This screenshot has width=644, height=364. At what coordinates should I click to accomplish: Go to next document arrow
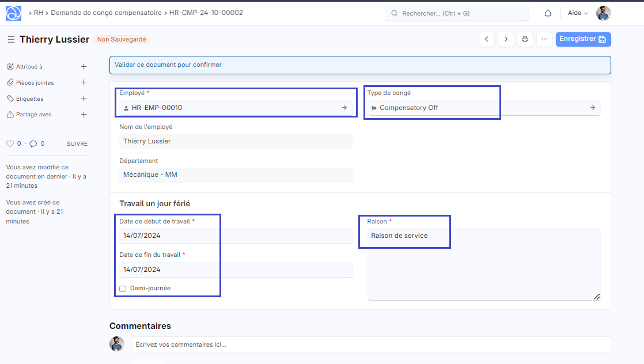click(x=506, y=39)
